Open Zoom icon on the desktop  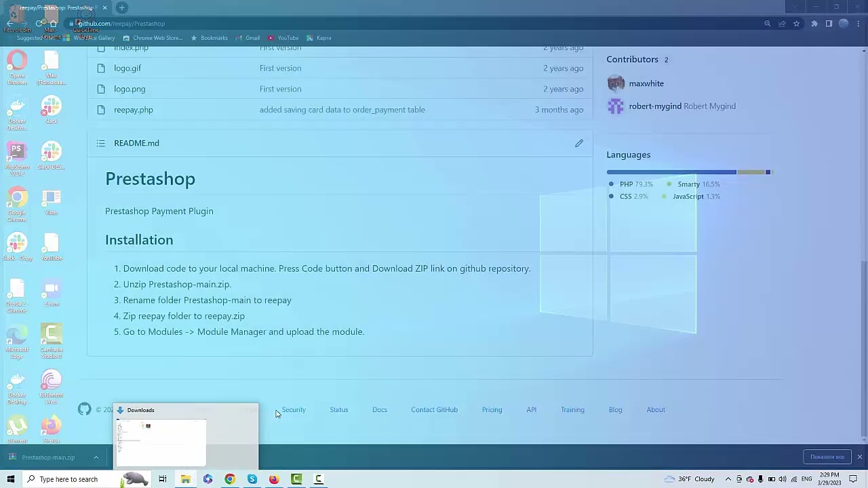coord(52,294)
